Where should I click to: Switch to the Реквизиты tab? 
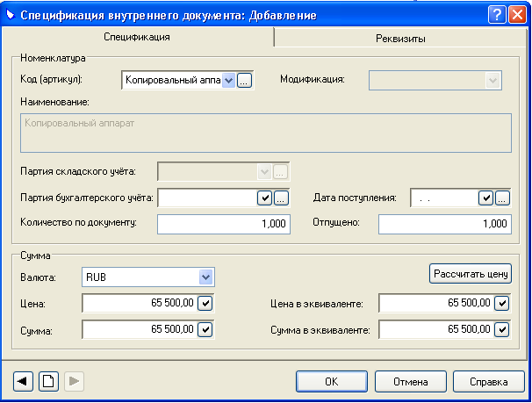[x=400, y=39]
